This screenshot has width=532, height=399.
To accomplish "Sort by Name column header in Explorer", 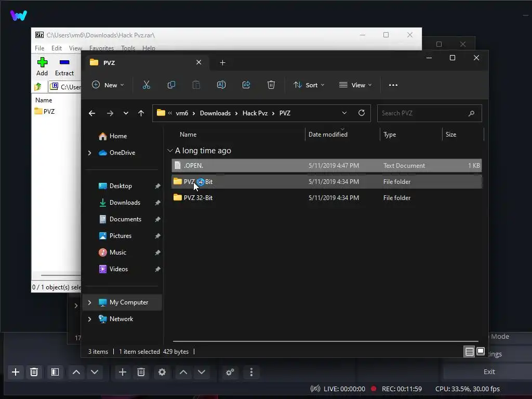I will pos(188,135).
